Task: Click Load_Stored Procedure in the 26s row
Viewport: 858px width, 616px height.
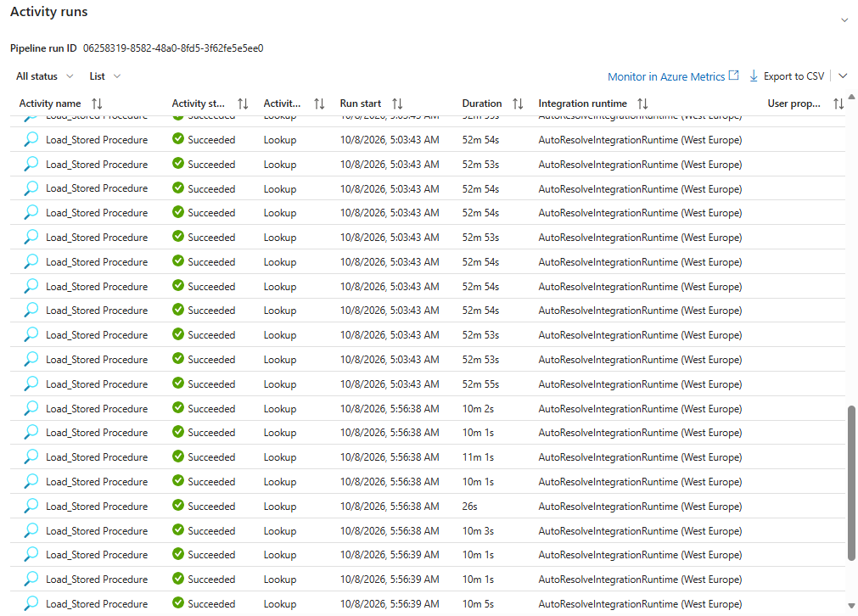Action: 97,507
